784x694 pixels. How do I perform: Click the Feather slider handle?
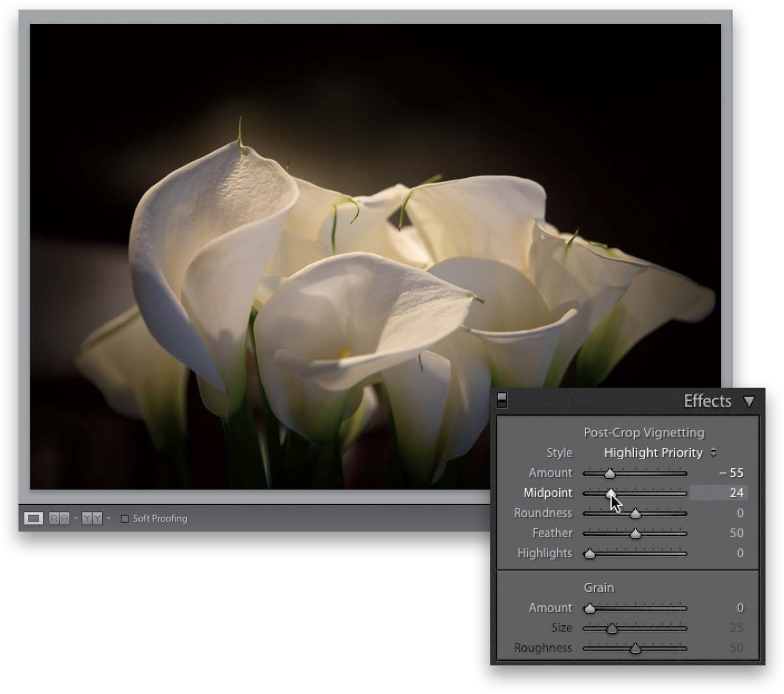click(635, 533)
